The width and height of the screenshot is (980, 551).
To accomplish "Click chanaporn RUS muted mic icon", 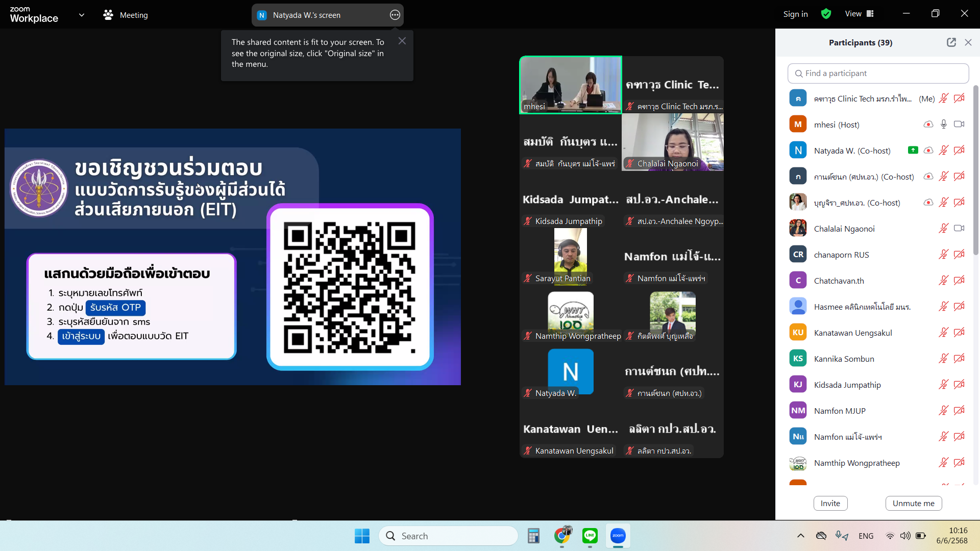I will (x=944, y=254).
